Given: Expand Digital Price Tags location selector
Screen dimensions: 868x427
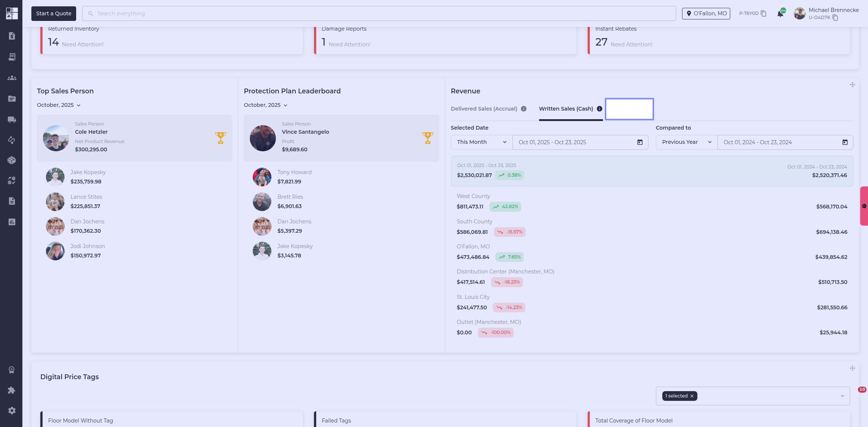Looking at the screenshot, I should coord(842,396).
